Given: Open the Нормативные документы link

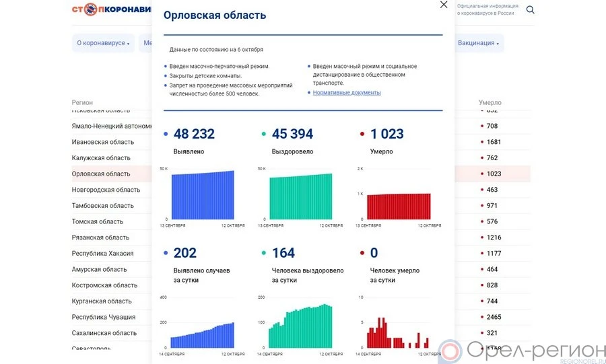Looking at the screenshot, I should click(347, 93).
